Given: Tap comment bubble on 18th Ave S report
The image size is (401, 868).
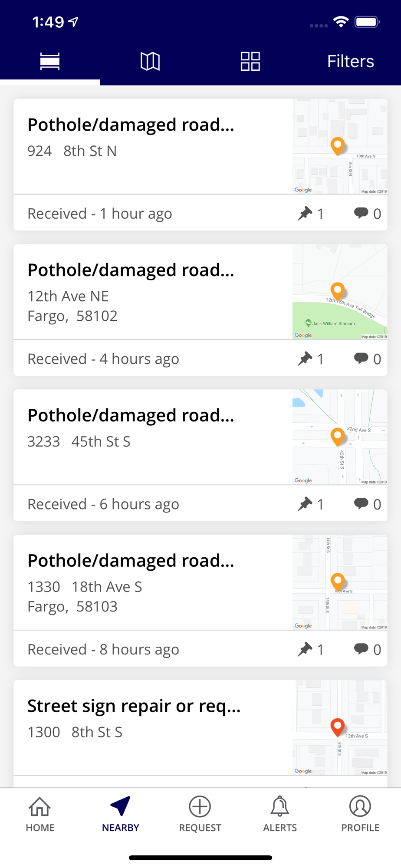Looking at the screenshot, I should (x=361, y=649).
